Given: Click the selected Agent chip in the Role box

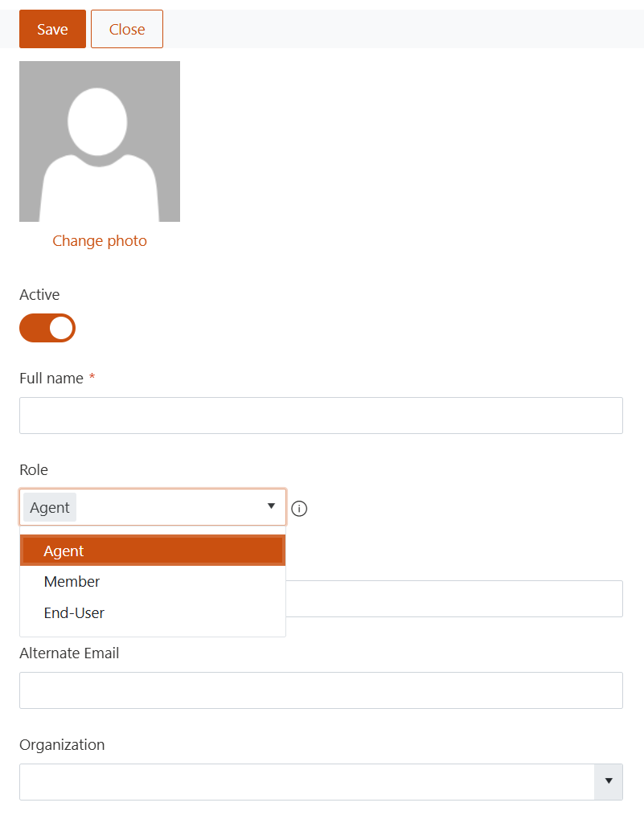Looking at the screenshot, I should point(49,507).
